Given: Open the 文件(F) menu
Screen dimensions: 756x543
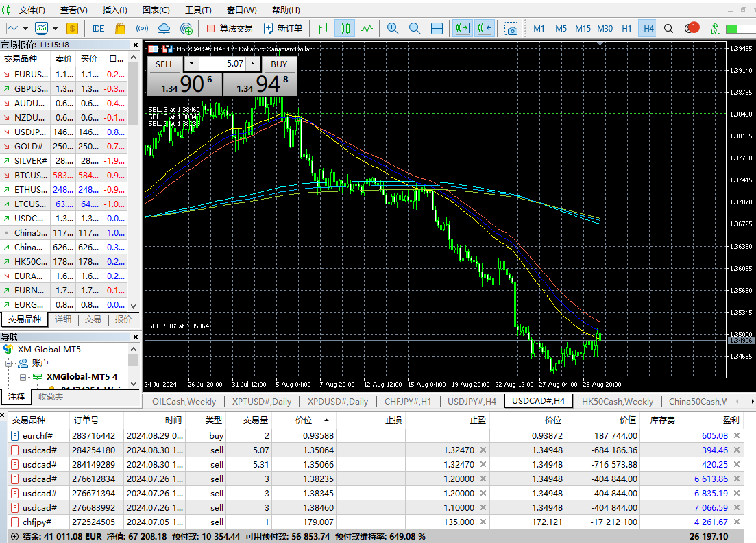Looking at the screenshot, I should [32, 10].
